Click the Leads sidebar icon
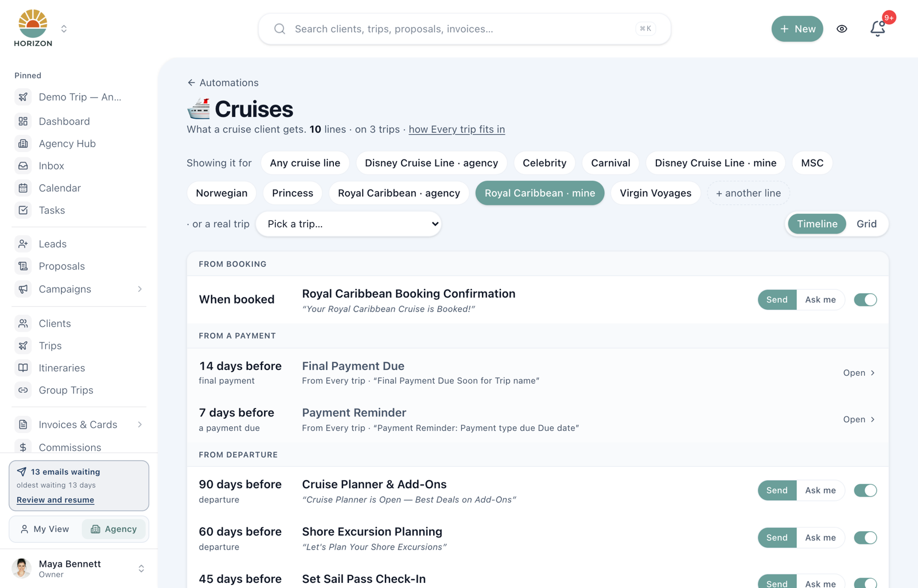Screen dimensions: 918x588 click(23, 244)
